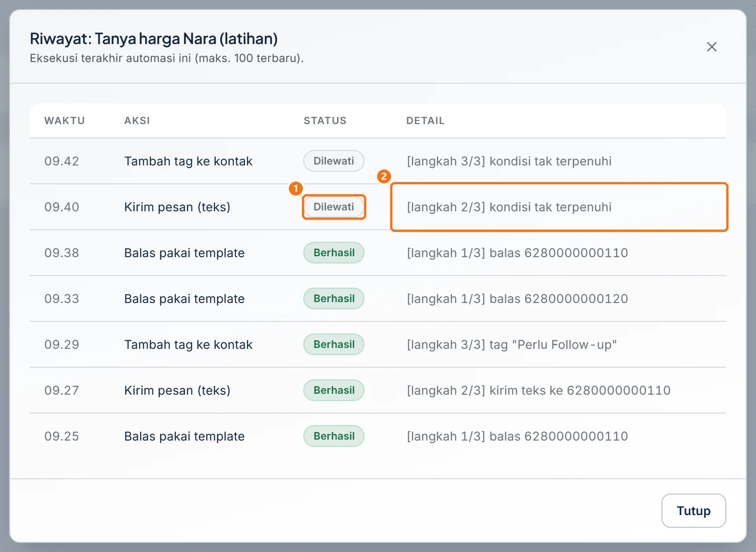The width and height of the screenshot is (756, 552).
Task: Click the WAKTU column header
Action: pos(65,121)
